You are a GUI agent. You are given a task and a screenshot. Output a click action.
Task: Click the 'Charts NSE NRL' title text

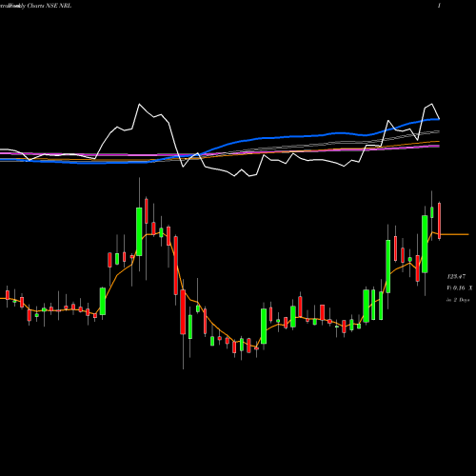pyautogui.click(x=50, y=6)
